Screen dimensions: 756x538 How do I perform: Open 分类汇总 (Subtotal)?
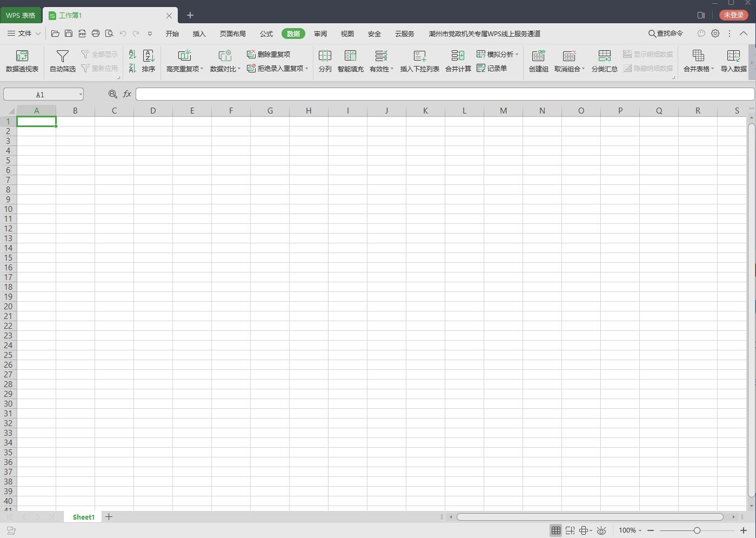coord(604,61)
